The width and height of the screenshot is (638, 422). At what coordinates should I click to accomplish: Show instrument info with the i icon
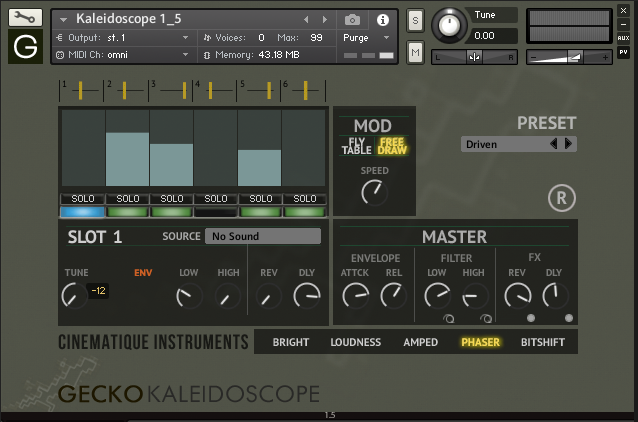click(382, 20)
